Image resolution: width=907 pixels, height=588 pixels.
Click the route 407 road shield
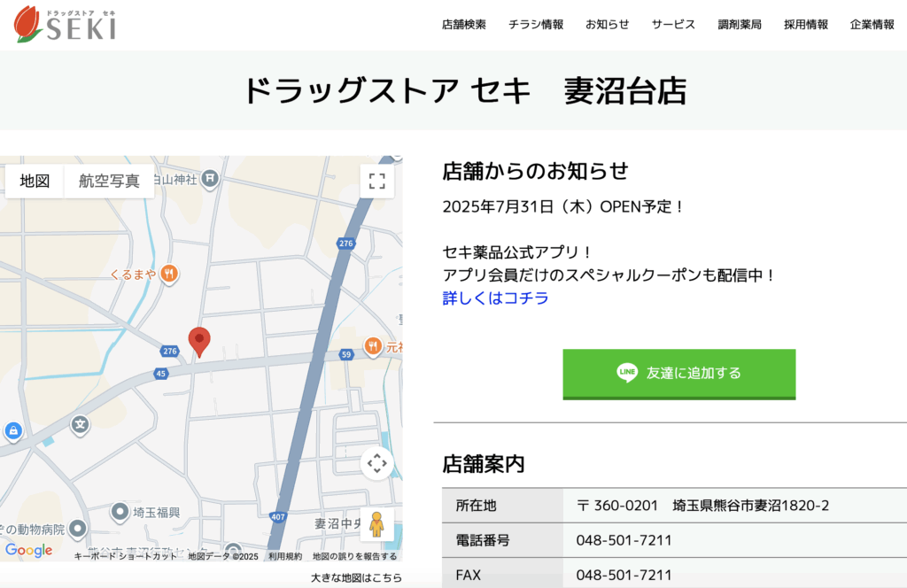pos(277,517)
